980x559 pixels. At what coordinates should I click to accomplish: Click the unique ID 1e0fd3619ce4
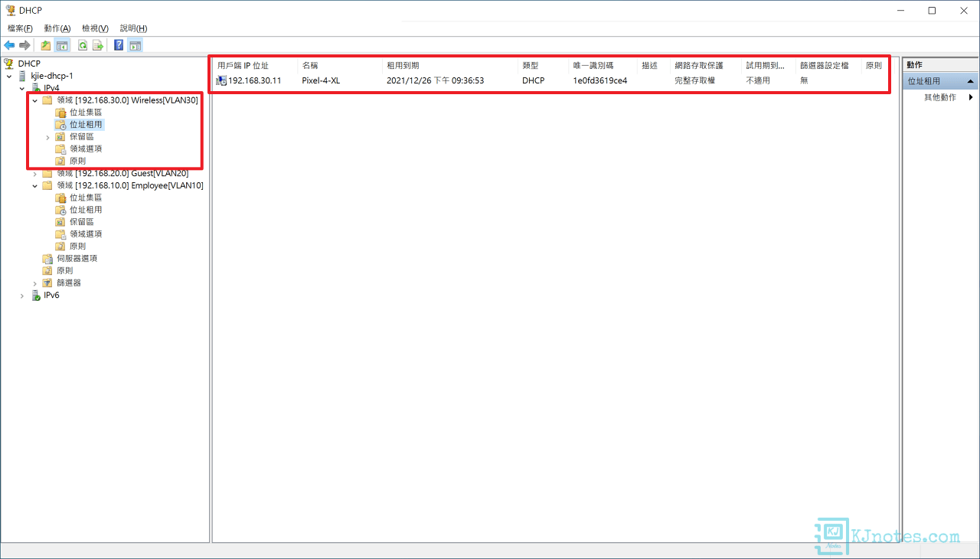click(x=599, y=80)
